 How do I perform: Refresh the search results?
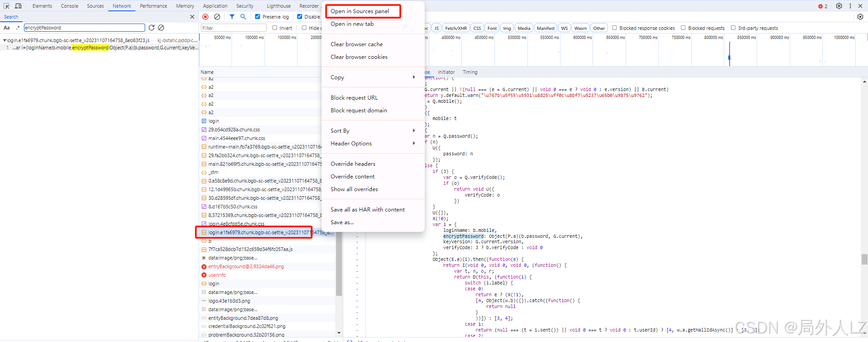[x=152, y=28]
